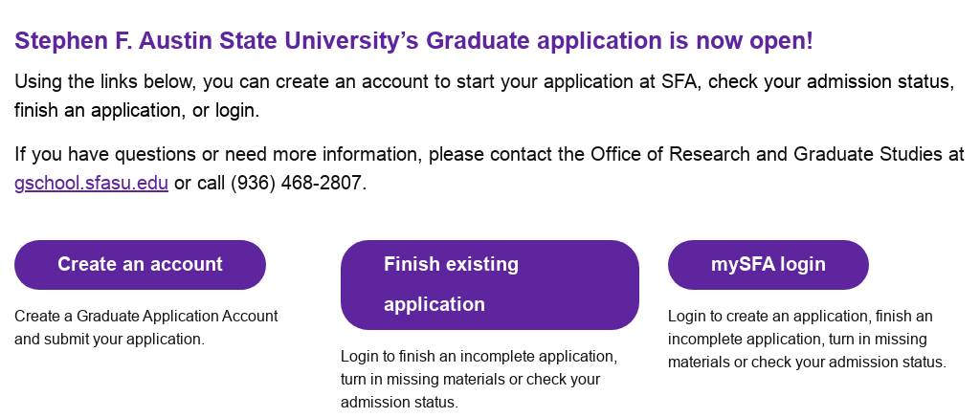
Task: Click the description under Create an account
Action: (x=145, y=327)
